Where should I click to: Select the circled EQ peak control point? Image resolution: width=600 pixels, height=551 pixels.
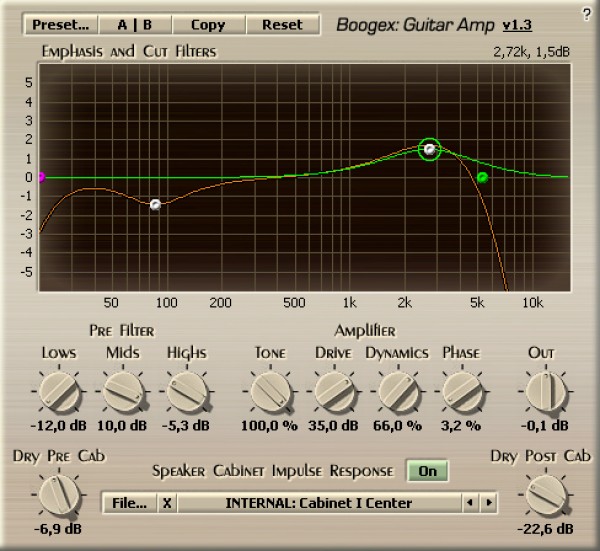429,149
